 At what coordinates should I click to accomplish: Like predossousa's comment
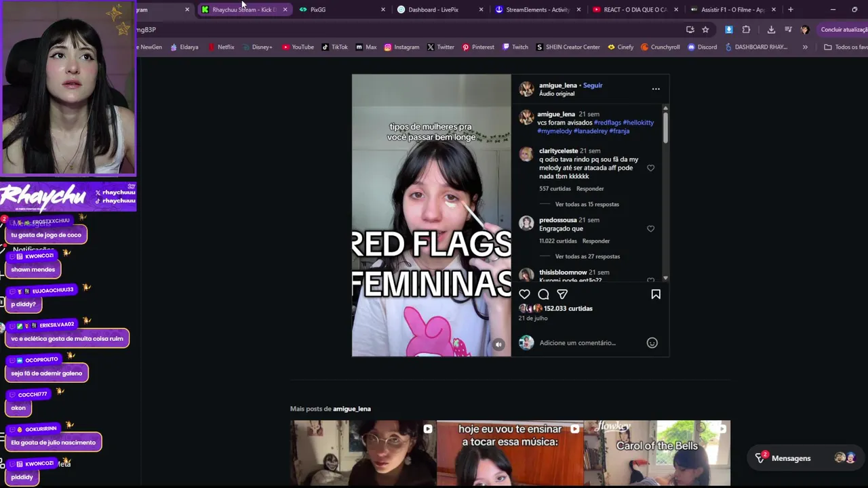(650, 229)
